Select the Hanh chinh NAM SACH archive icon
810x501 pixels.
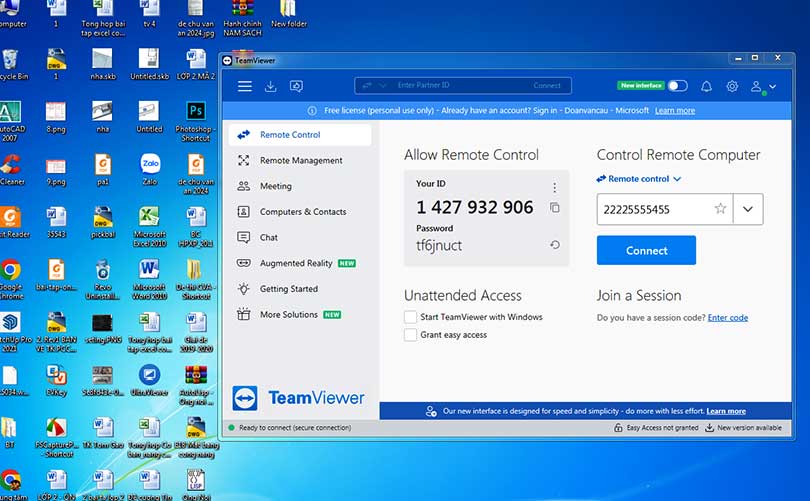click(x=242, y=19)
